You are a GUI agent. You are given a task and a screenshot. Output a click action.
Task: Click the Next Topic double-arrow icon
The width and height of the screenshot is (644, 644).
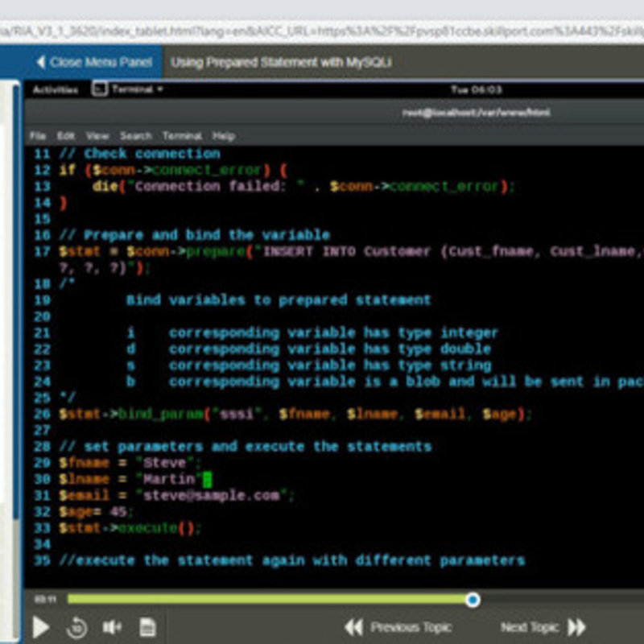coord(576,627)
